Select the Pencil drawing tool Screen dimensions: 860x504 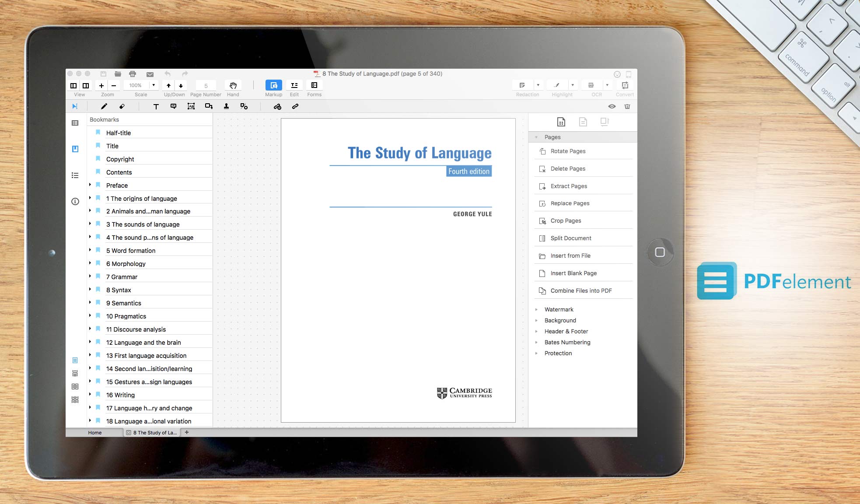click(x=104, y=106)
